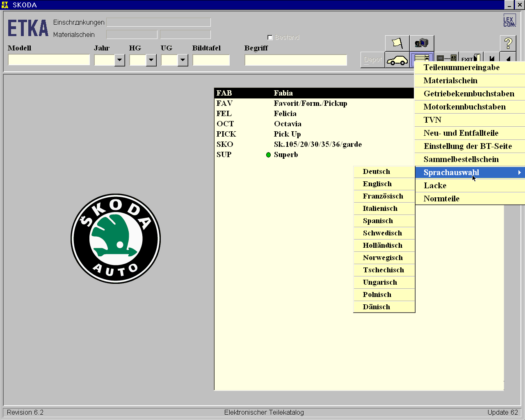
Task: Select Teilenummereingabe from the menu
Action: 470,67
